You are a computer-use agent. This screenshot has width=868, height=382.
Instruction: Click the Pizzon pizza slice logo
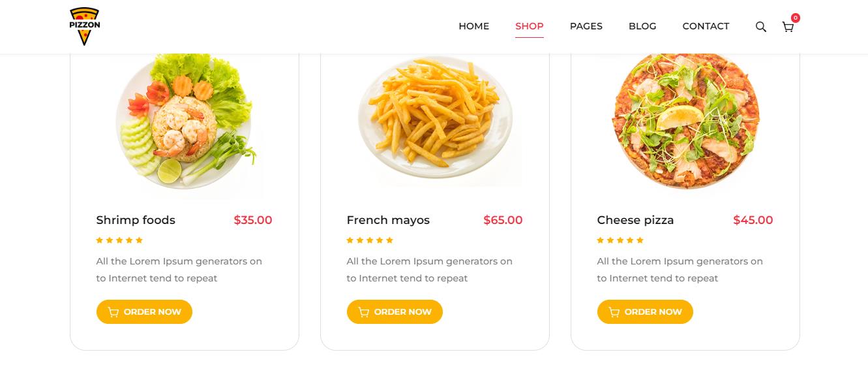(84, 26)
